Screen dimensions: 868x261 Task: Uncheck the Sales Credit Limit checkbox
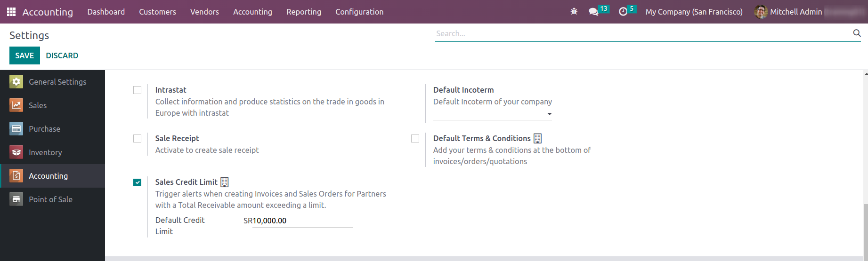pos(137,182)
